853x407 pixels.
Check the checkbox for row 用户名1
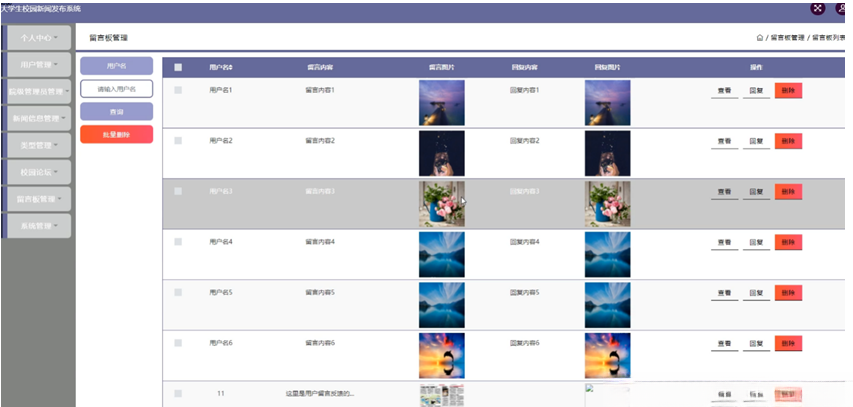[178, 90]
